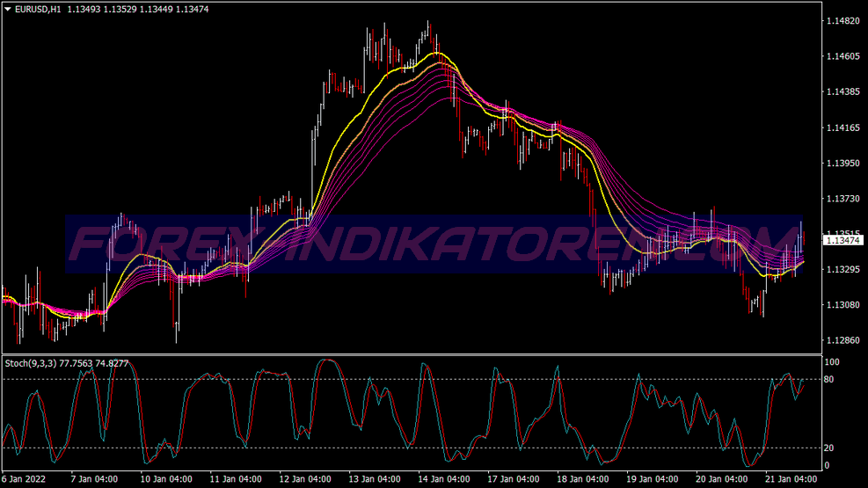The height and width of the screenshot is (488, 868).
Task: Click price level 1.13295 on the price axis
Action: (x=843, y=269)
